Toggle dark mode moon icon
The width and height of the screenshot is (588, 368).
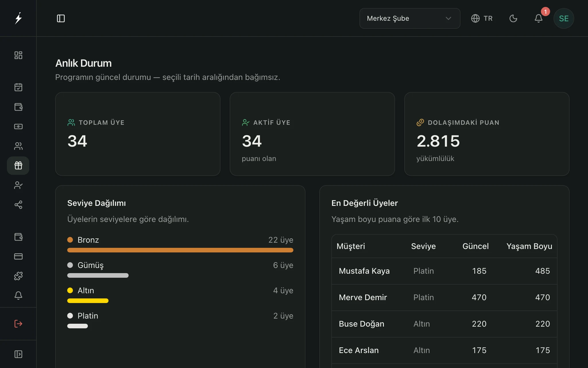coord(513,18)
